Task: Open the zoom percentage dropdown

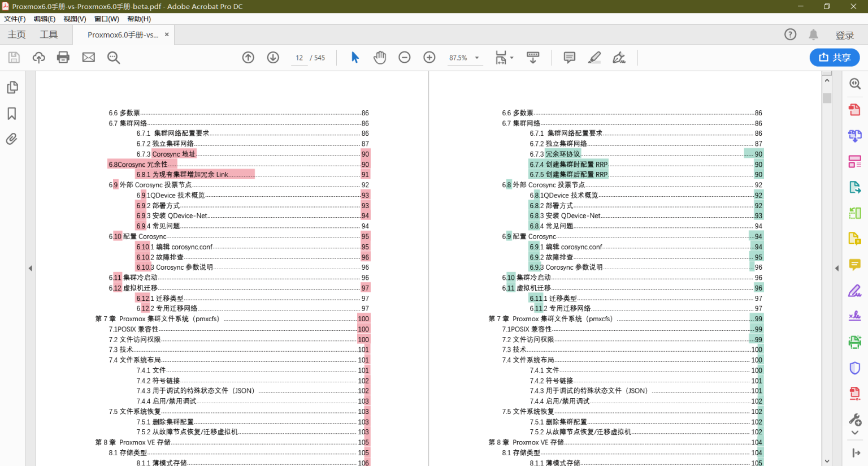Action: pos(476,57)
